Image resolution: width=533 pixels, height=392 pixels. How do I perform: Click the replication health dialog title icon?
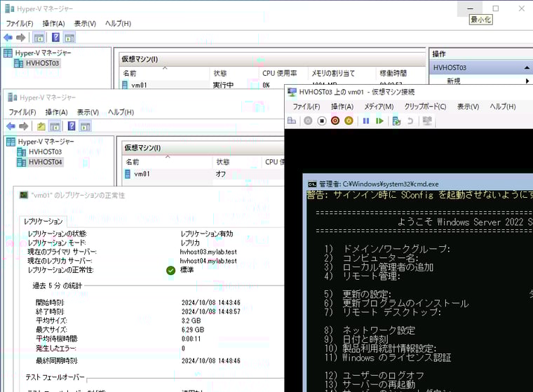tap(24, 195)
